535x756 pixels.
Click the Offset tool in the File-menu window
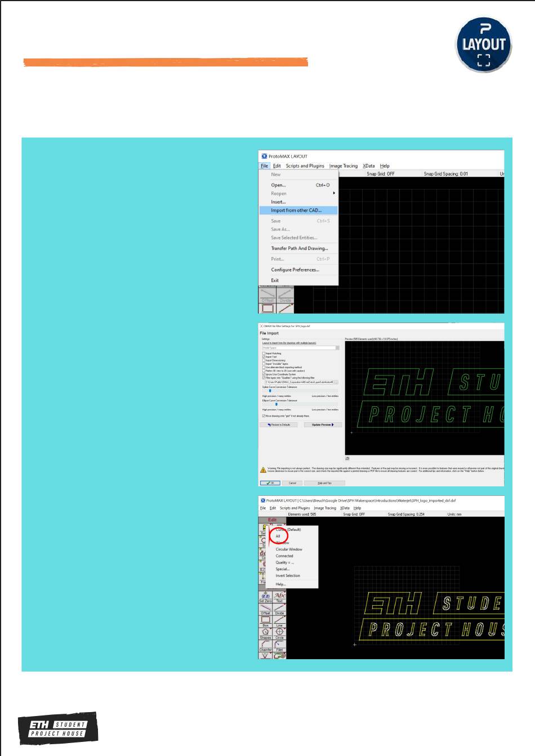(x=267, y=295)
